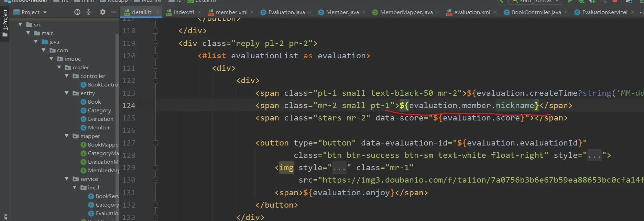Click the locate/scroll-from-source target icon
The width and height of the screenshot is (644, 221).
point(77,12)
